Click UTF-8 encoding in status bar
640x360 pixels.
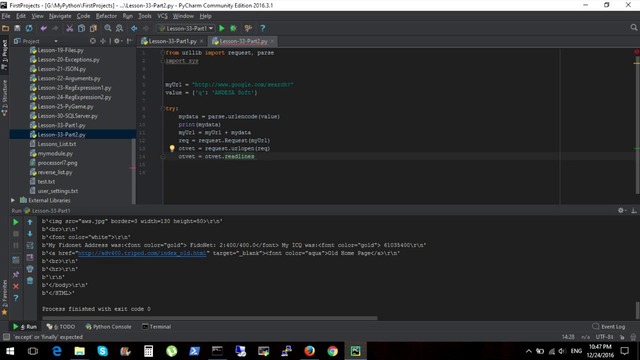click(x=604, y=337)
